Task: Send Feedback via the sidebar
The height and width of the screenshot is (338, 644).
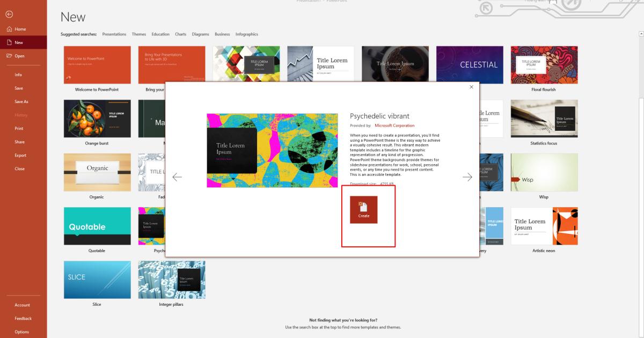Action: (x=24, y=318)
